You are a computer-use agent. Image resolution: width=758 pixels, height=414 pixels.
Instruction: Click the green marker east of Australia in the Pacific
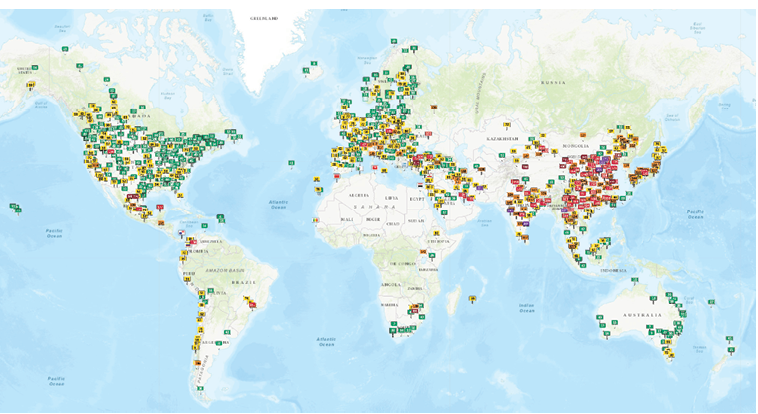711,301
